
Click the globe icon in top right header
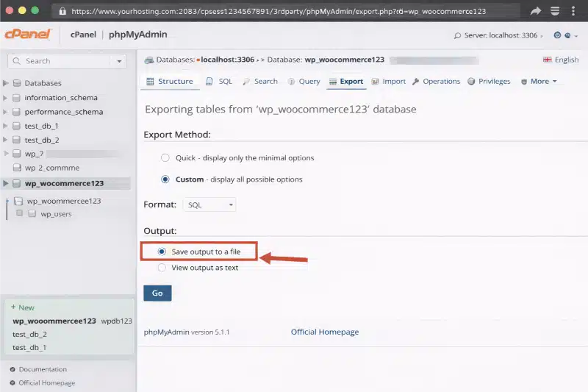pyautogui.click(x=567, y=35)
